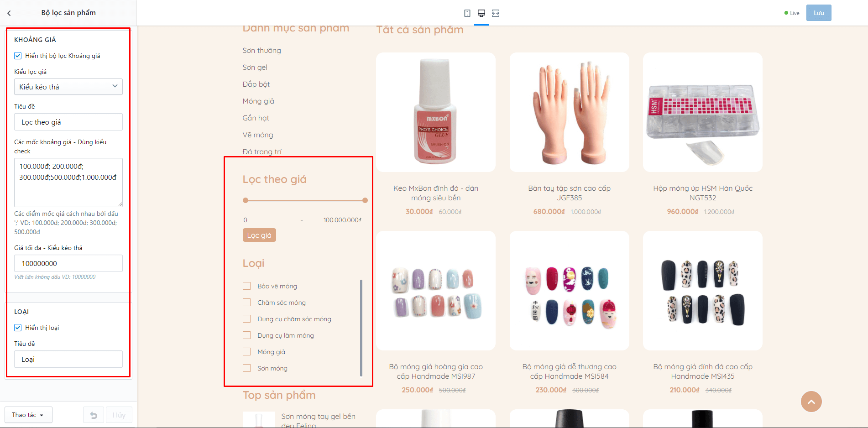Viewport: 868px width, 428px height.
Task: Open the Kiểu kéo thả dropdown
Action: click(x=68, y=87)
